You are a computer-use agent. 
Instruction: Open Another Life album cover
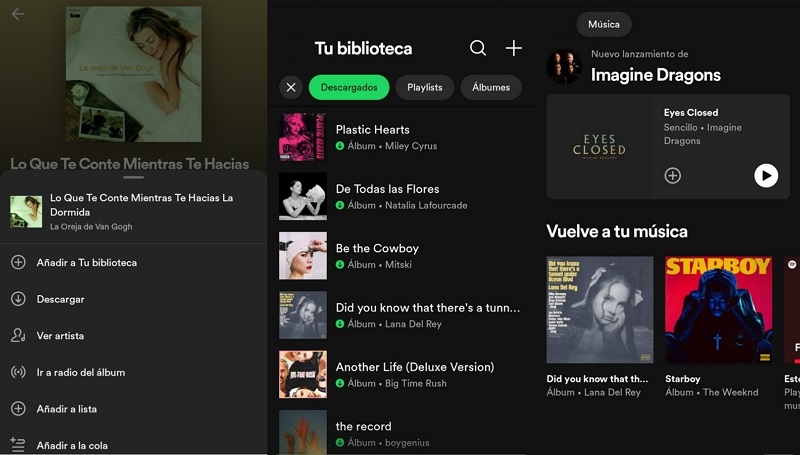[303, 374]
